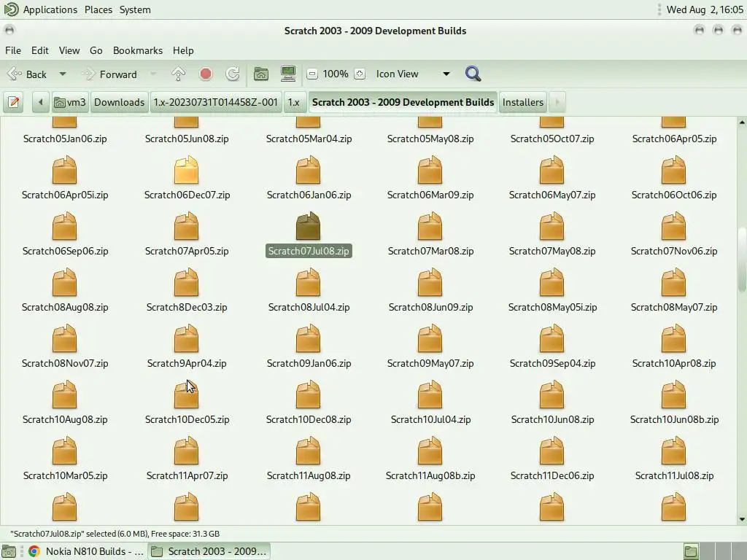Click Scratch 2003 - 2009 Development Builds path button
The width and height of the screenshot is (747, 560).
(x=403, y=102)
